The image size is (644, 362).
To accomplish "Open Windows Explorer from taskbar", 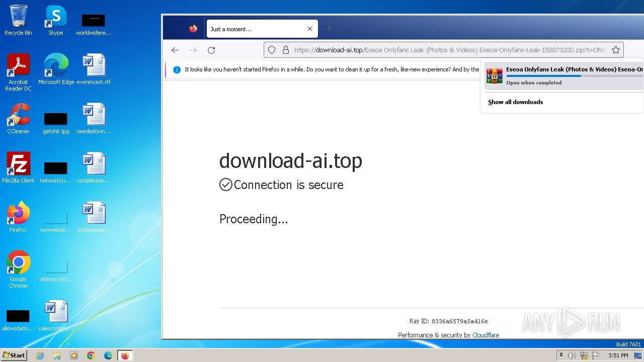I will pos(57,355).
